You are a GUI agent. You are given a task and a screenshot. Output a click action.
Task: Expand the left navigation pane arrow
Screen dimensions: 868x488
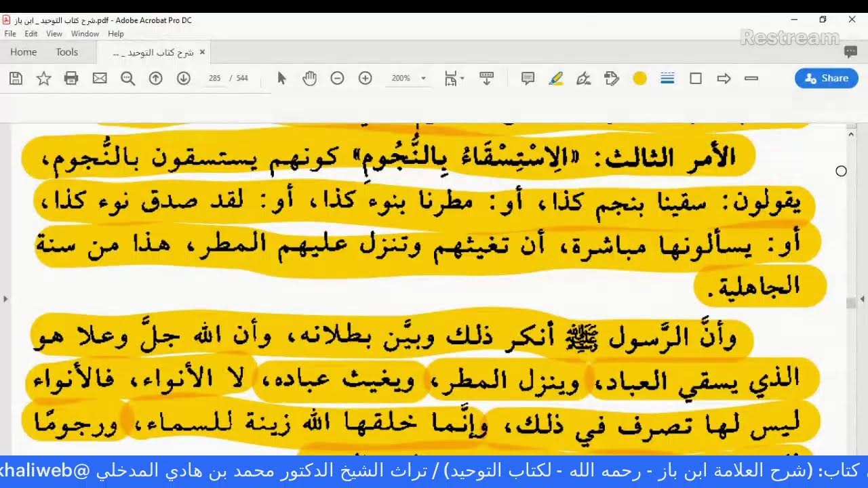click(5, 298)
